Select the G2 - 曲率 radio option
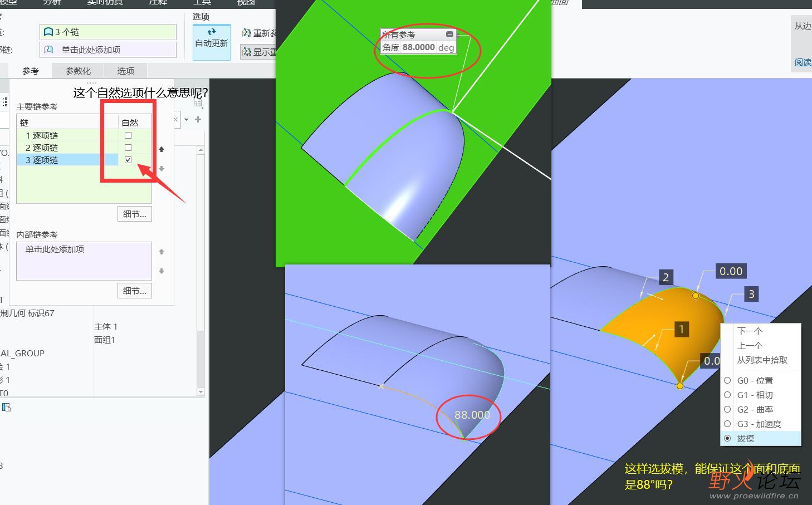The height and width of the screenshot is (505, 812). click(727, 409)
